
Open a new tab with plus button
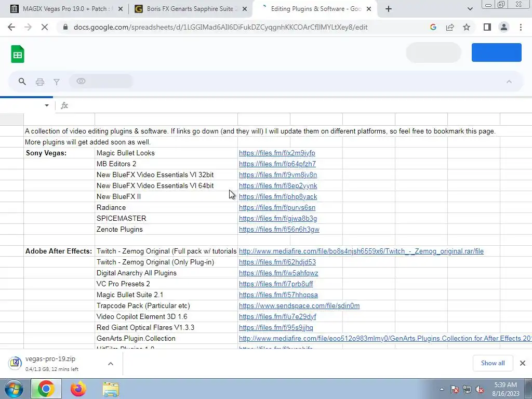[x=389, y=9]
